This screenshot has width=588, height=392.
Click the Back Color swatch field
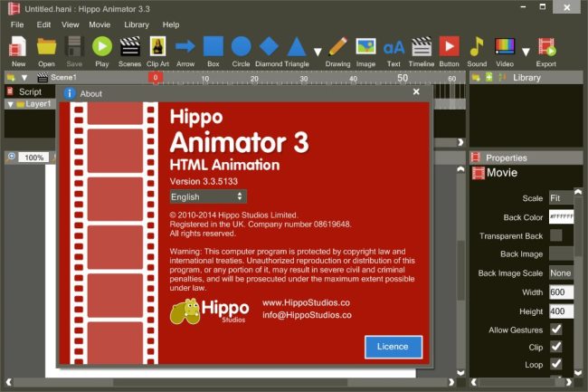pyautogui.click(x=561, y=216)
